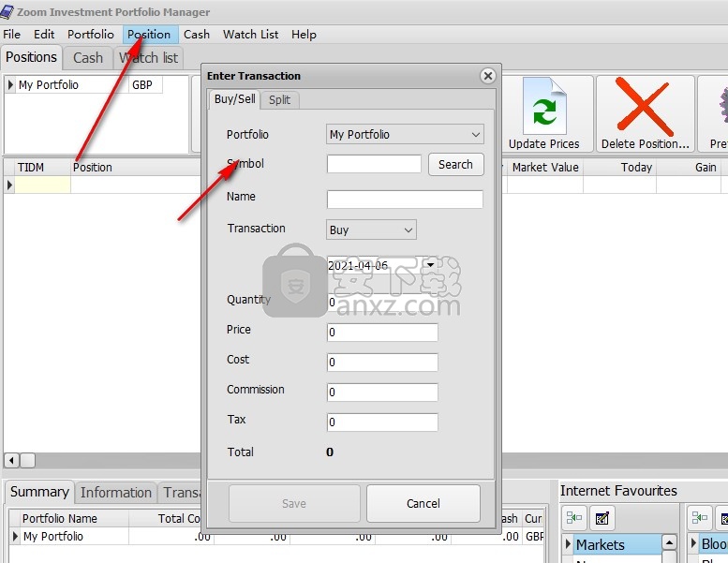Screen dimensions: 728x563
Task: Open the File menu
Action: click(11, 35)
